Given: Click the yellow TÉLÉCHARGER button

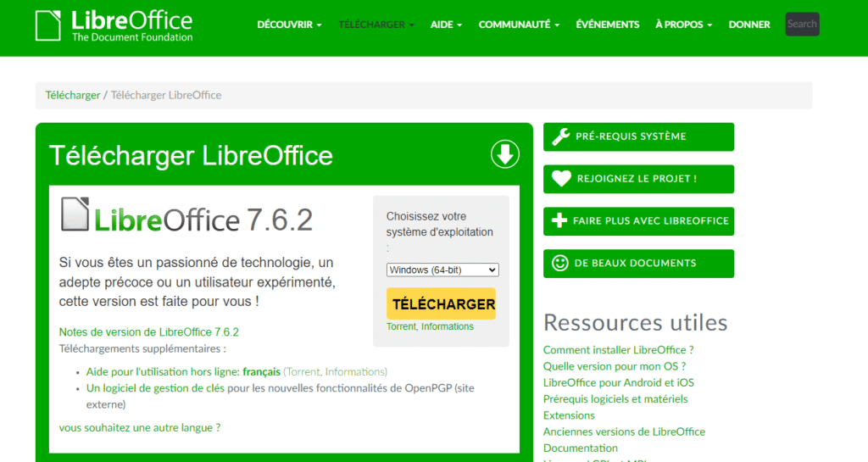Looking at the screenshot, I should [x=441, y=303].
